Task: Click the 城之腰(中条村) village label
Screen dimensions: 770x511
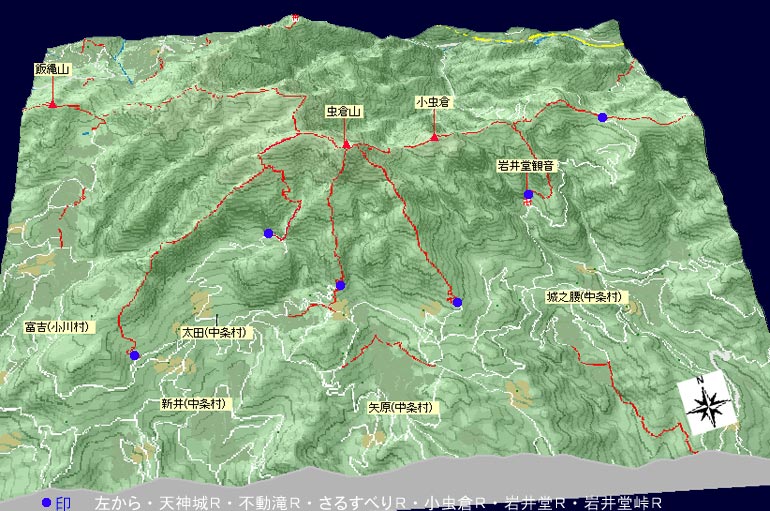Action: pyautogui.click(x=584, y=297)
